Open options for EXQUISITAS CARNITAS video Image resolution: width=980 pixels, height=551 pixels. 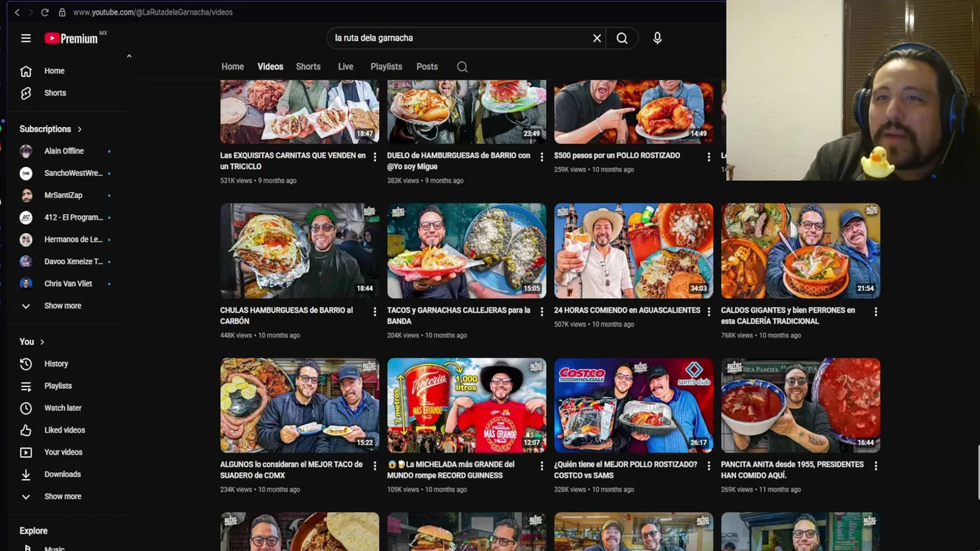374,157
